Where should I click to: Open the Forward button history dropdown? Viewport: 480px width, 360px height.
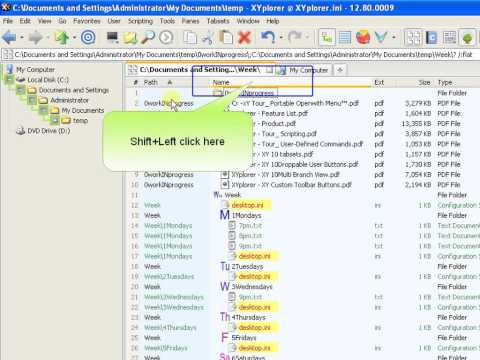coord(48,37)
